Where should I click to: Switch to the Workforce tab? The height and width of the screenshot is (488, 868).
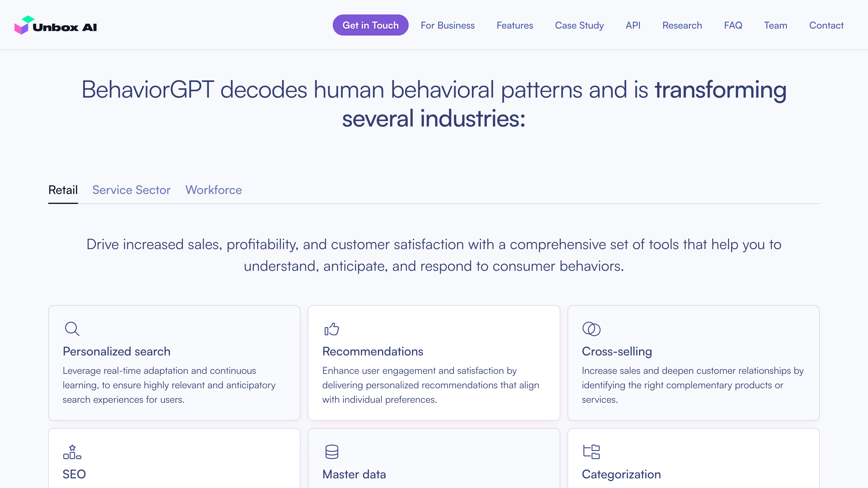[x=213, y=190]
